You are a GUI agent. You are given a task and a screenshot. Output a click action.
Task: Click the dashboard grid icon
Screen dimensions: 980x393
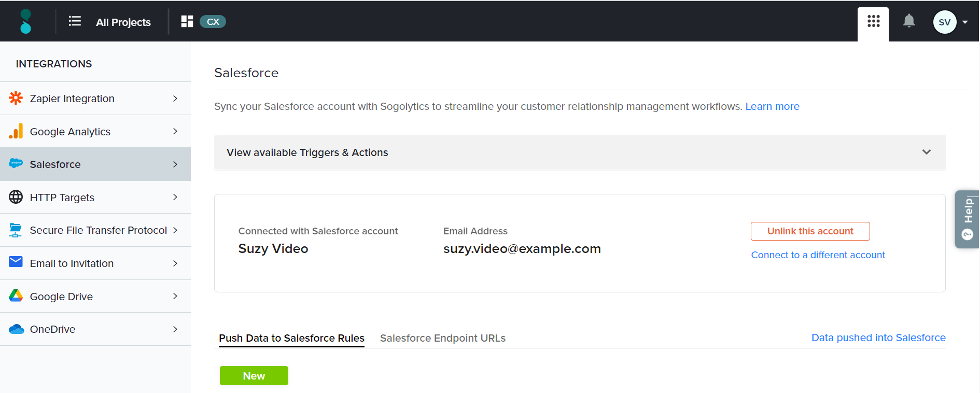(x=187, y=21)
